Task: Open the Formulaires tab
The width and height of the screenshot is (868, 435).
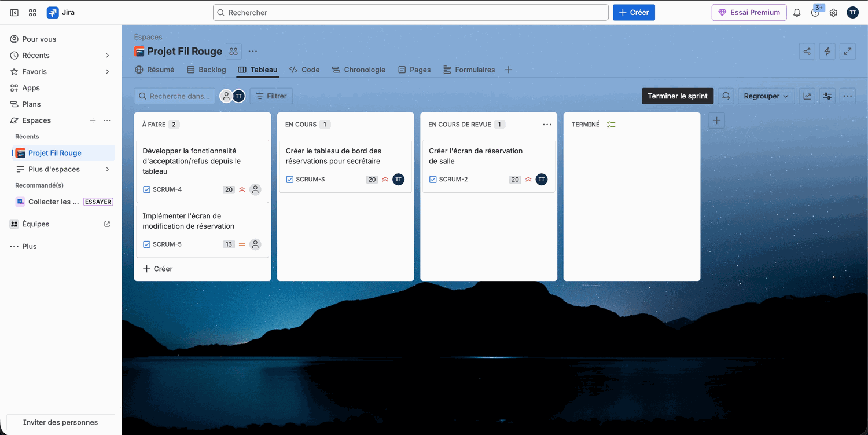Action: coord(469,70)
